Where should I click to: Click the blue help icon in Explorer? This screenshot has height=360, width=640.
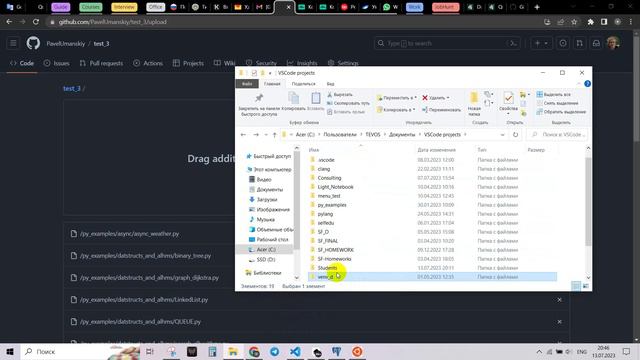point(587,84)
